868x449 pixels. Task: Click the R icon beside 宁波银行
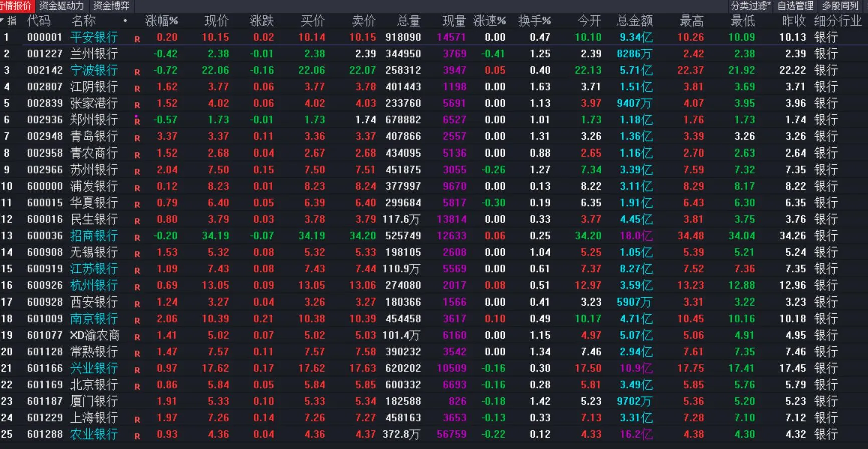tap(137, 72)
